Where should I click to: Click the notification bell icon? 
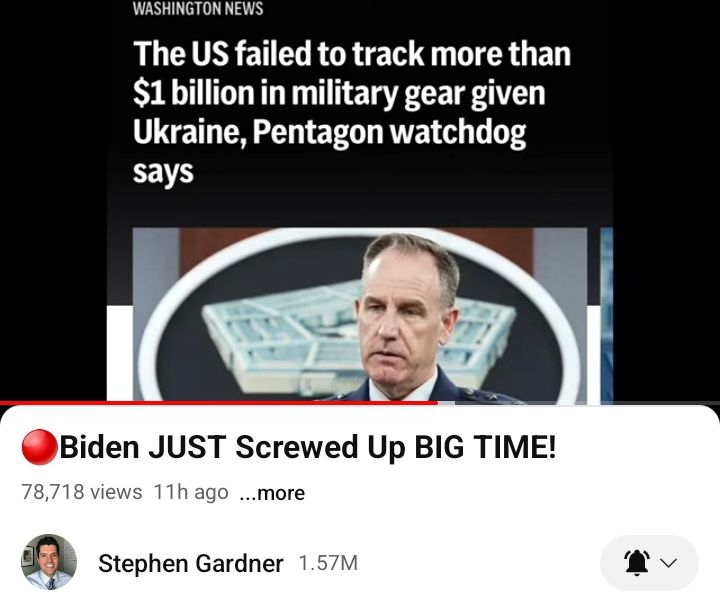point(636,563)
